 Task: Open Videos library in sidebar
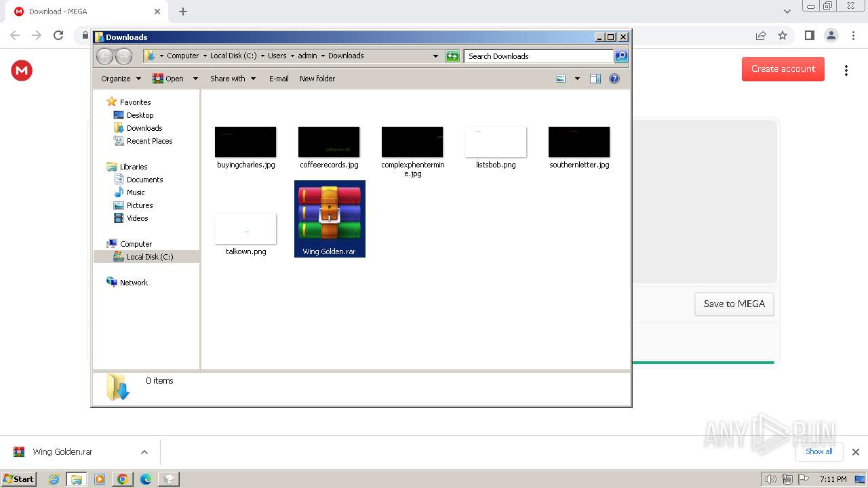click(137, 218)
